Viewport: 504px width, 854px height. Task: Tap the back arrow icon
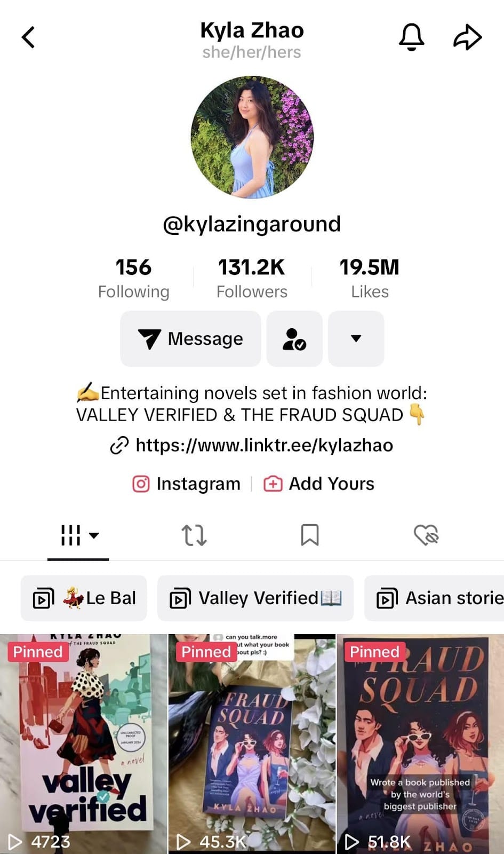(28, 37)
